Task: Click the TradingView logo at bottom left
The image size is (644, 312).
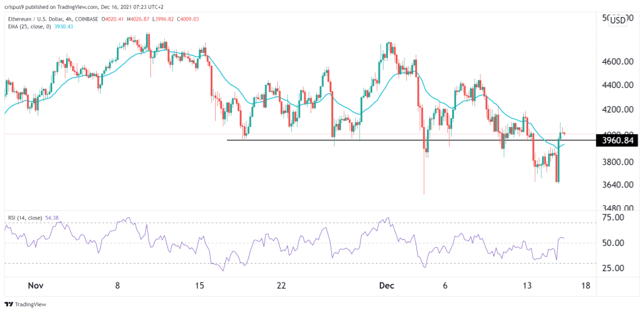Action: [x=25, y=304]
